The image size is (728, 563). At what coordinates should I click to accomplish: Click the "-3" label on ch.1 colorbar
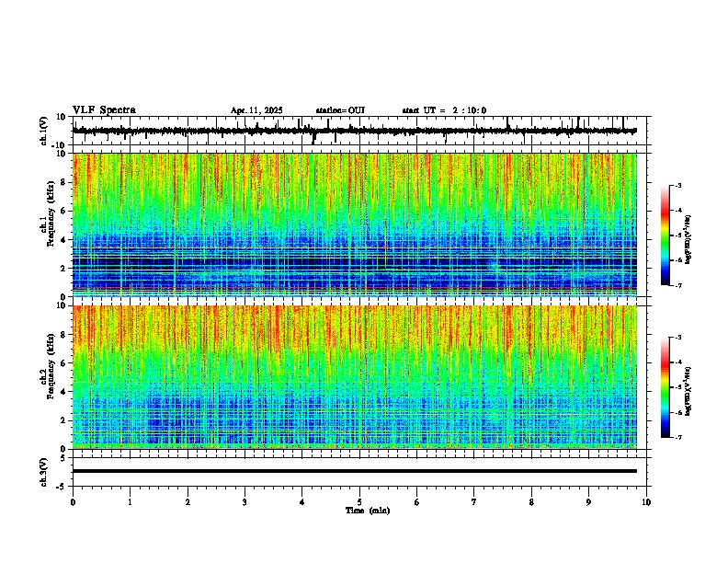(677, 185)
